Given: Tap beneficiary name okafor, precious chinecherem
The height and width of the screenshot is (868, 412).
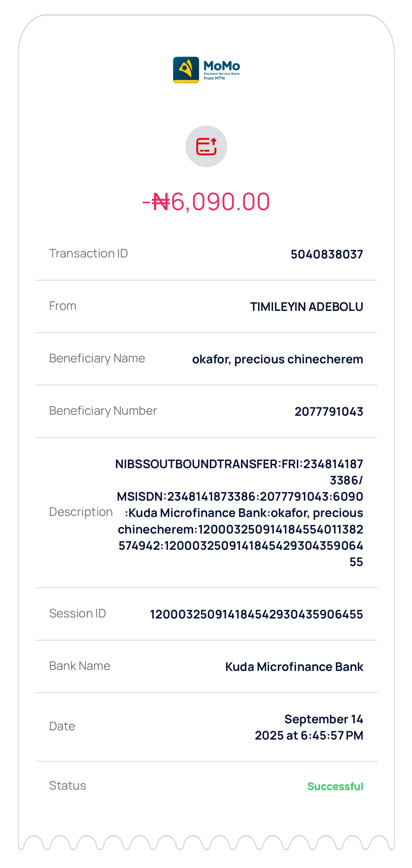Looking at the screenshot, I should (277, 359).
